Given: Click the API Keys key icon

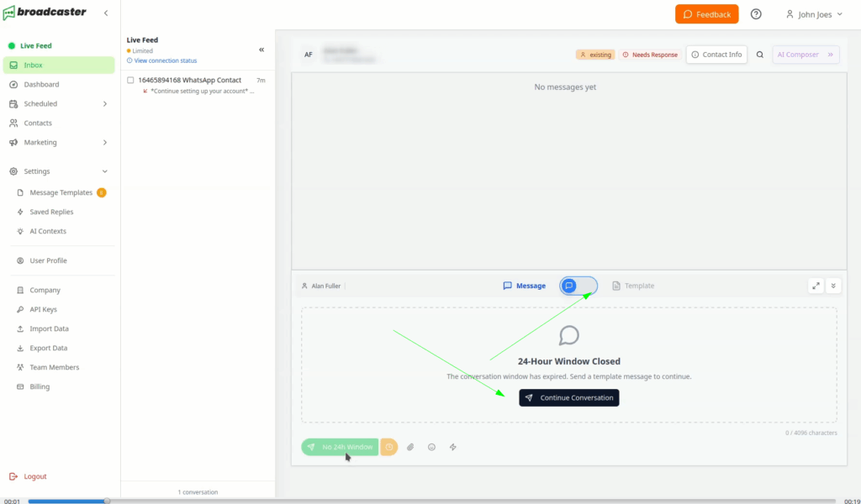Looking at the screenshot, I should (x=20, y=309).
